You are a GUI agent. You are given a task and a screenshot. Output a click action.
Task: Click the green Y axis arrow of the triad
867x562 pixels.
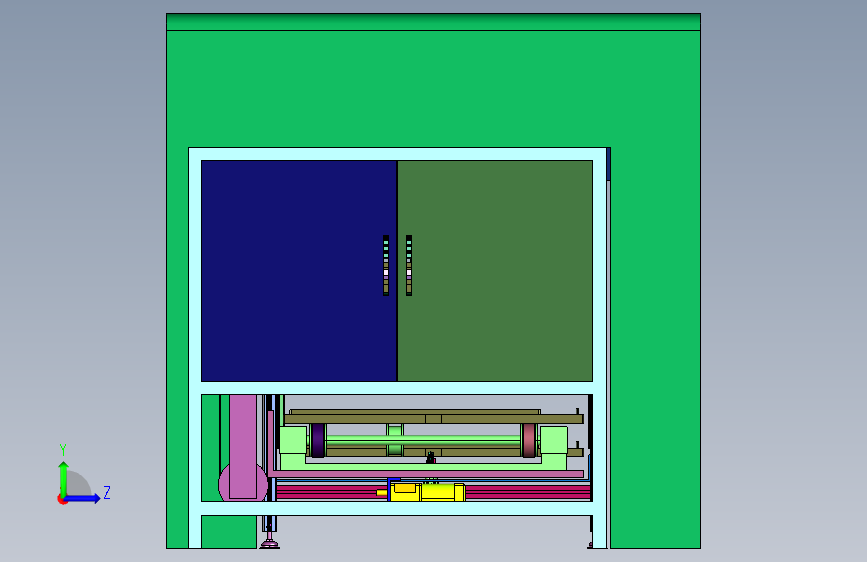pos(63,479)
